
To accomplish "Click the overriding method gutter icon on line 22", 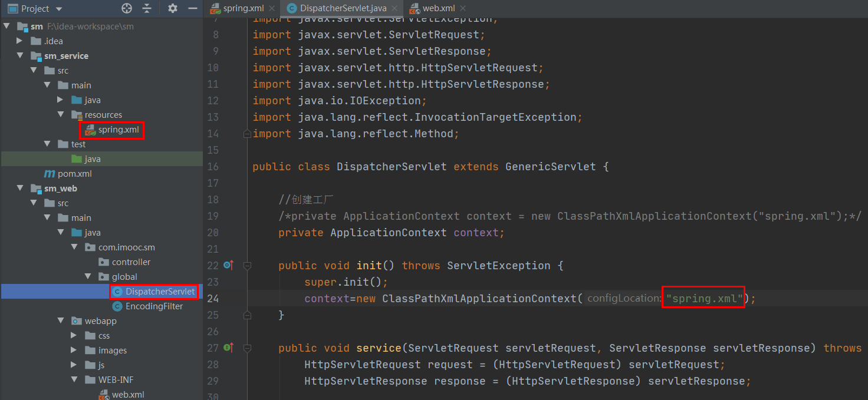I will pos(229,266).
